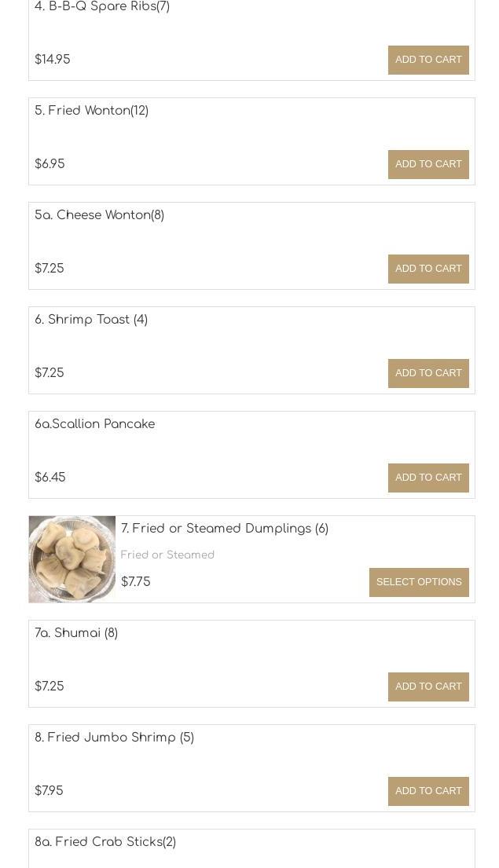Viewport: 499px width, 868px height.
Task: Open the 4. B-B-Q Spare Ribs(7) title
Action: tap(102, 6)
